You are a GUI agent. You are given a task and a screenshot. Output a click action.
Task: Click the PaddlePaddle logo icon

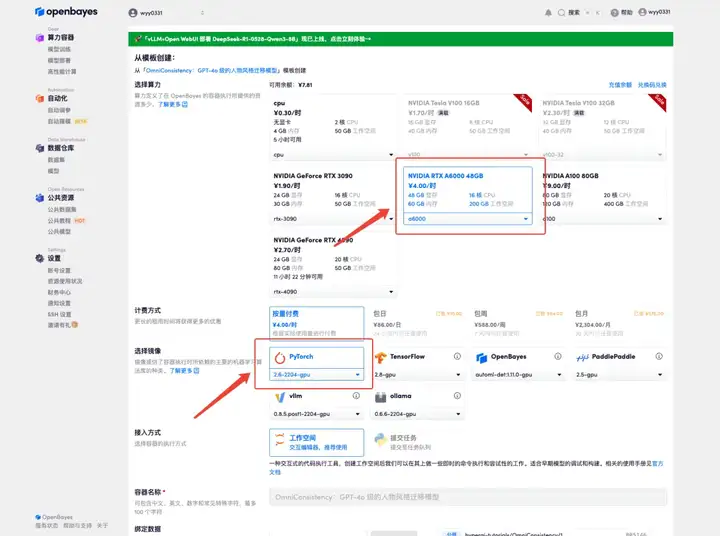coord(582,357)
